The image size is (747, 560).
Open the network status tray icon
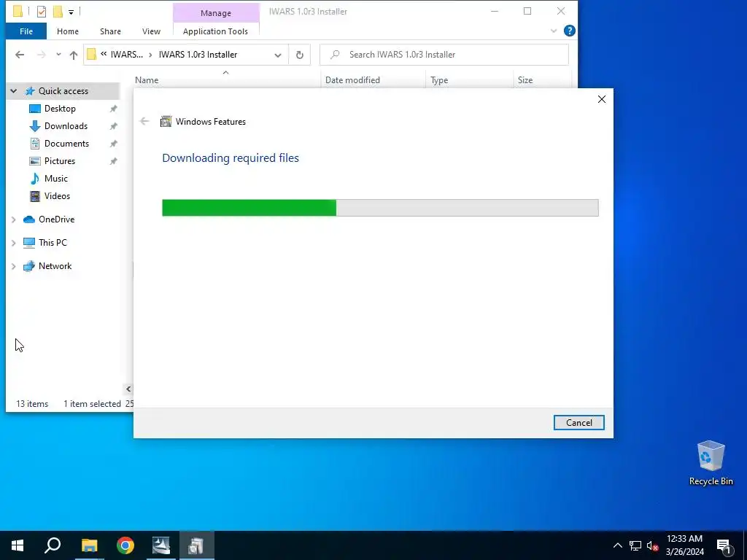coord(635,545)
